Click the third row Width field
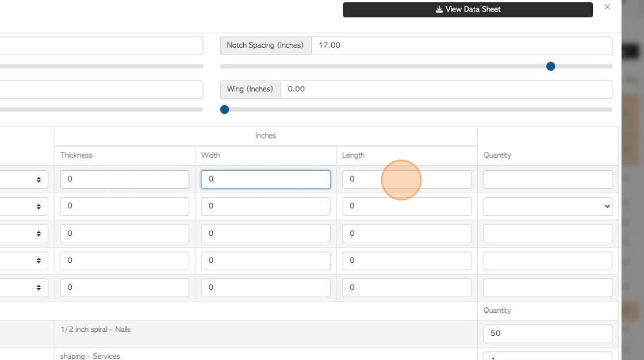The image size is (644, 360). pyautogui.click(x=266, y=234)
